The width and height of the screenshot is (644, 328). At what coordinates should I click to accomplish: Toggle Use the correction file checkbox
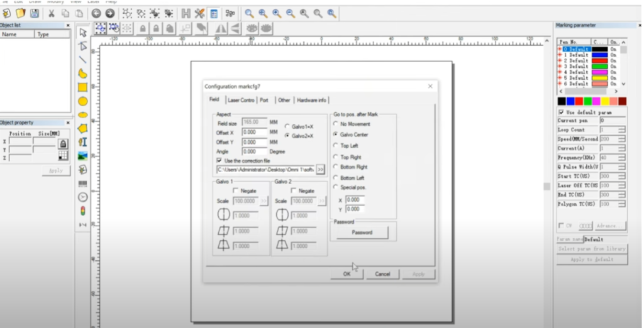(219, 161)
